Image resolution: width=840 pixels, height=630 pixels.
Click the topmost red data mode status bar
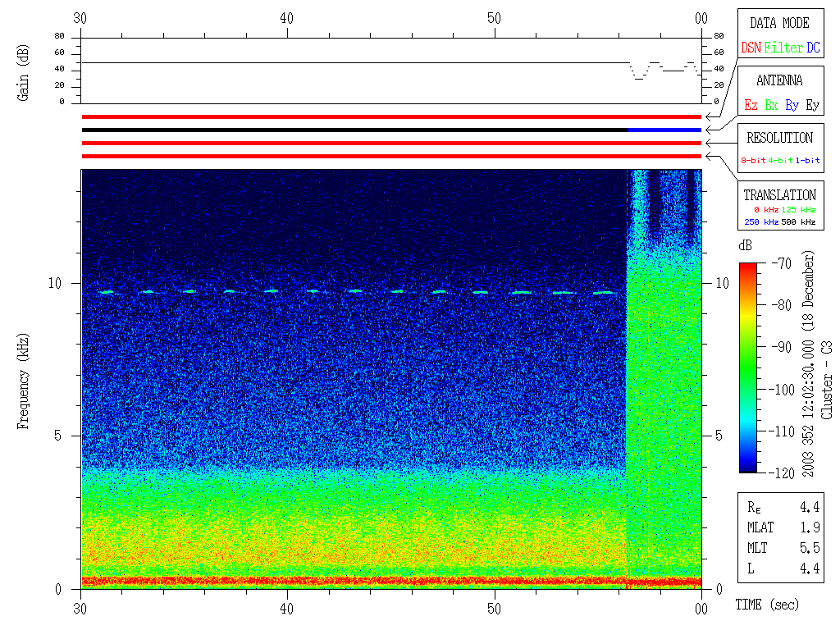click(391, 116)
